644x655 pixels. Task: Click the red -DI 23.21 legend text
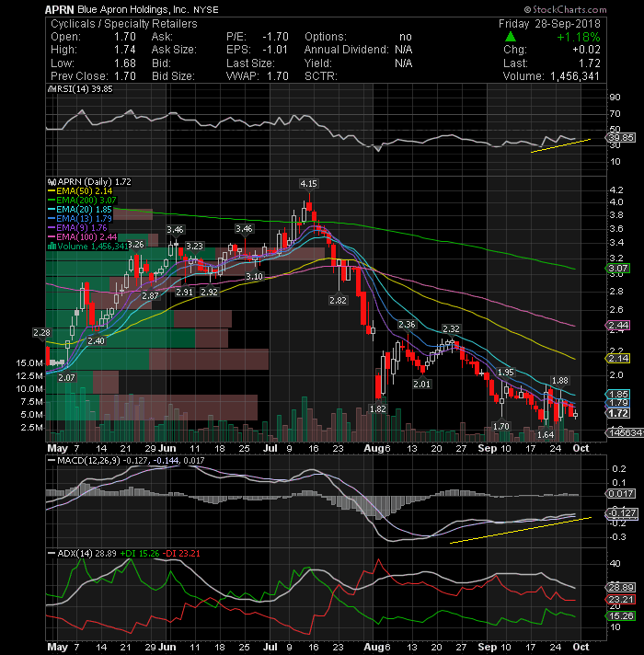pyautogui.click(x=181, y=554)
